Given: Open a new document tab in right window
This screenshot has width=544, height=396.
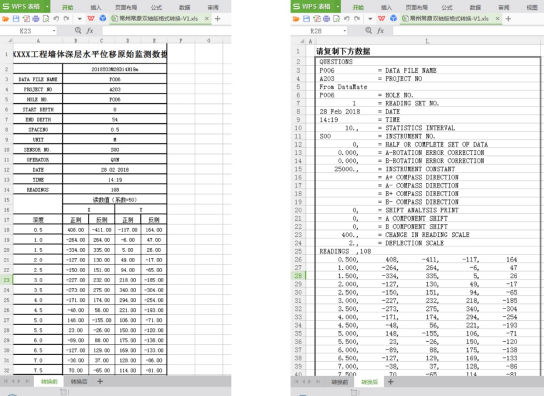Looking at the screenshot, I should point(508,19).
